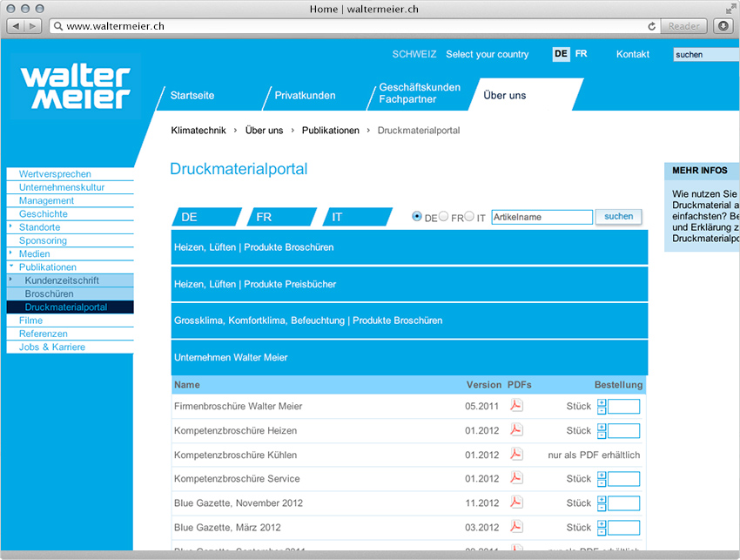
Task: Open Wertversprechen in sidebar
Action: [71, 174]
